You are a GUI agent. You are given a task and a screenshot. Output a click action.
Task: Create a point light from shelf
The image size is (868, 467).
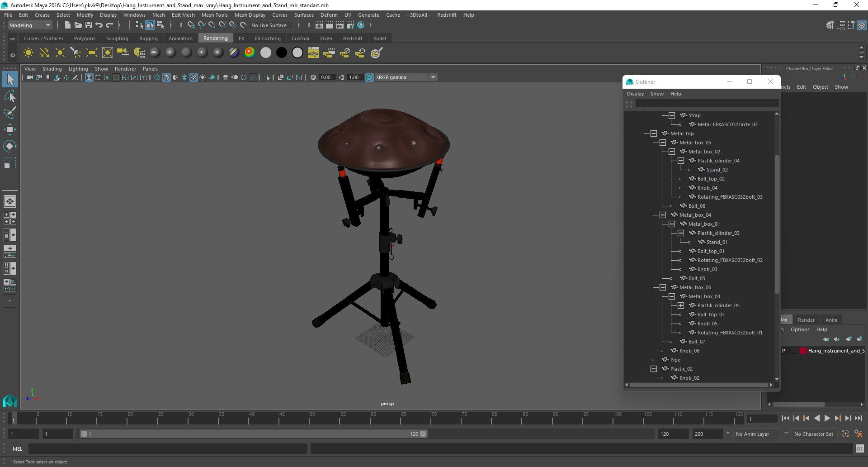point(60,53)
